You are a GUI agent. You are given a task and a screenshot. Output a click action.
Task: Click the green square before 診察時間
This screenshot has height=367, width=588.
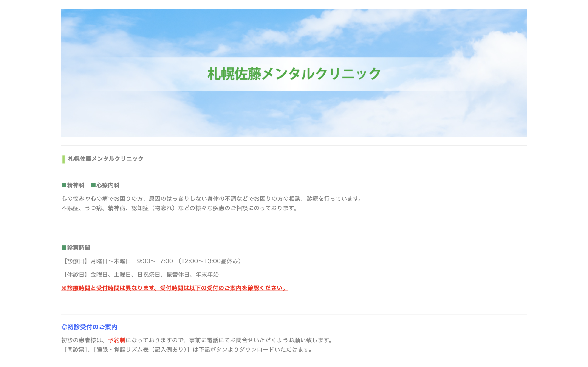tap(64, 247)
